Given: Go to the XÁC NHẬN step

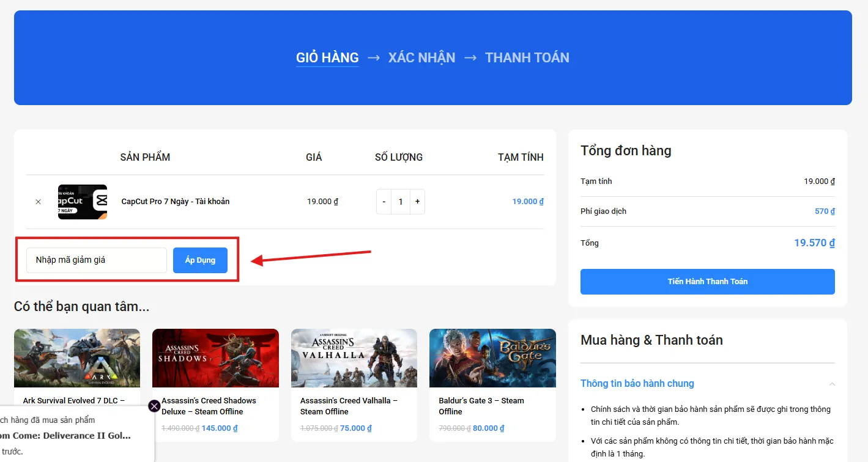Looking at the screenshot, I should pos(421,57).
